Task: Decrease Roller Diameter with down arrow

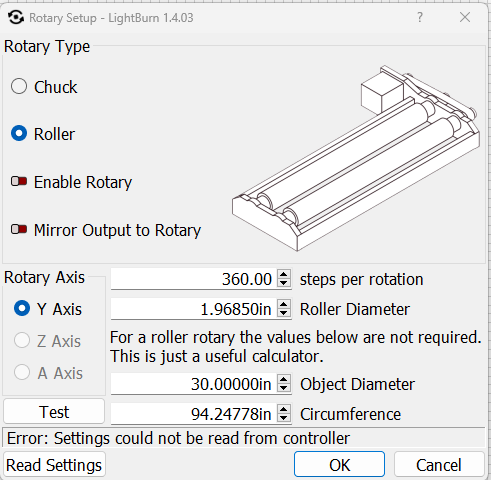Action: (284, 313)
